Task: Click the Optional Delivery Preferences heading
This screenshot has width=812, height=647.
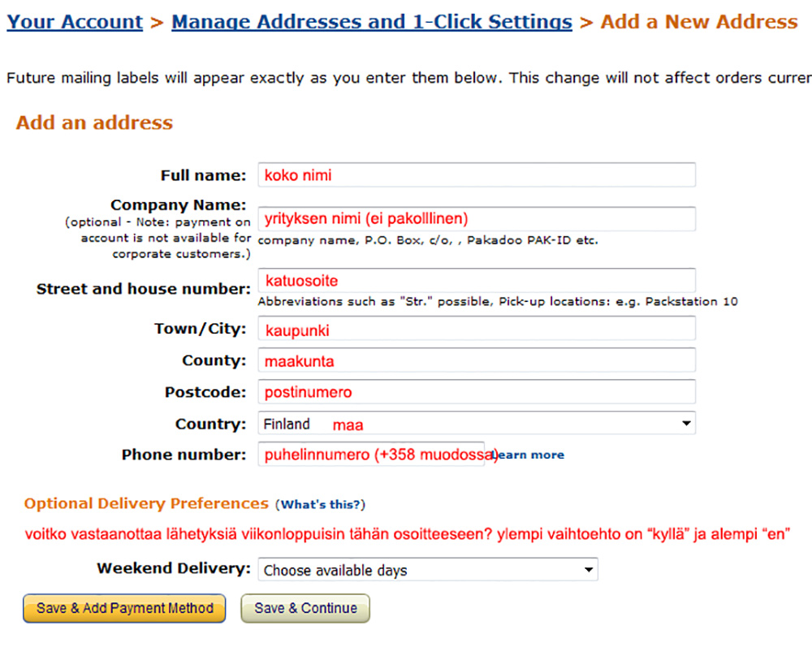Action: [x=146, y=503]
